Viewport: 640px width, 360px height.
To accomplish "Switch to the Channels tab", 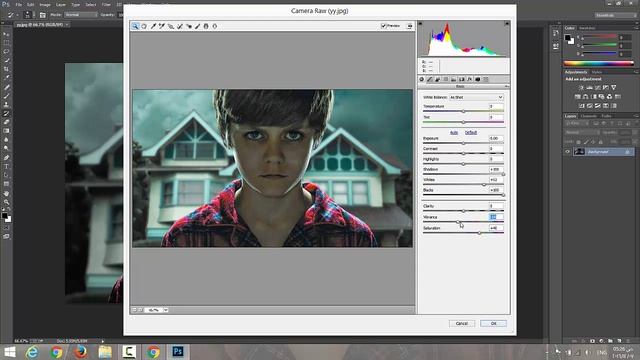I will [x=589, y=116].
